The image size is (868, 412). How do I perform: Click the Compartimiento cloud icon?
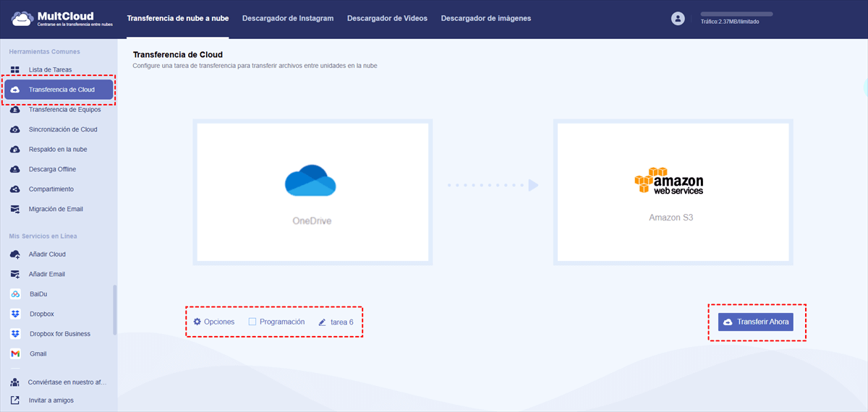(x=14, y=189)
